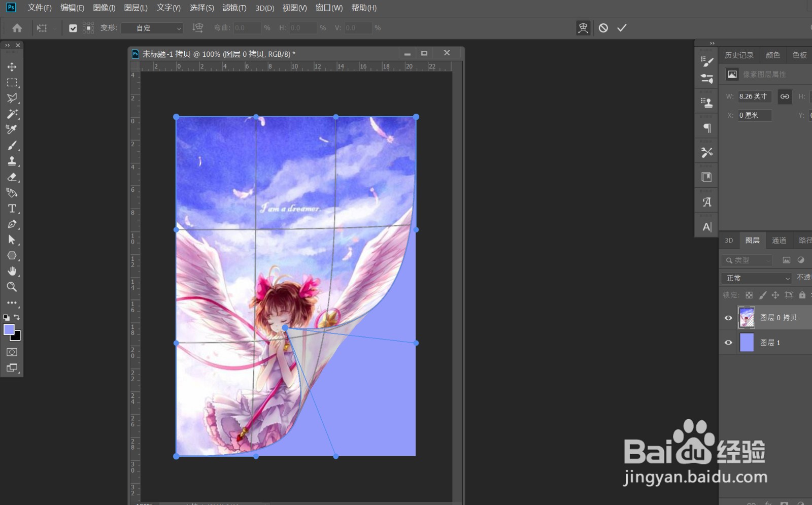
Task: Select the Rectangular Marquee tool
Action: pyautogui.click(x=12, y=82)
